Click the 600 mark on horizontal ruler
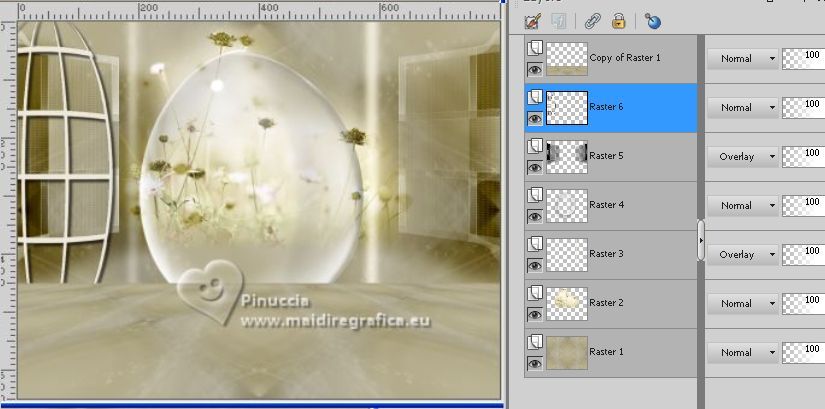The image size is (825, 409). (390, 8)
